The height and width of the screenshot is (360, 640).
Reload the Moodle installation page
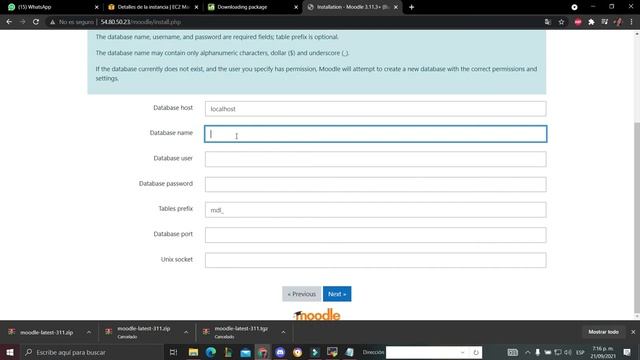pos(36,22)
